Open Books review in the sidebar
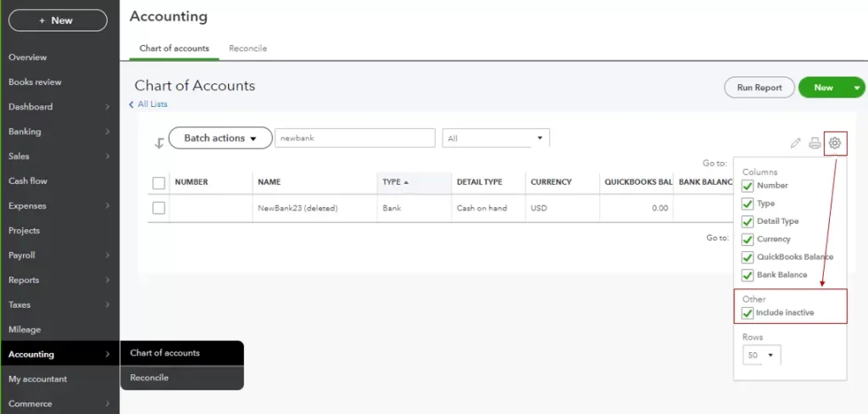This screenshot has width=868, height=414. (x=35, y=82)
